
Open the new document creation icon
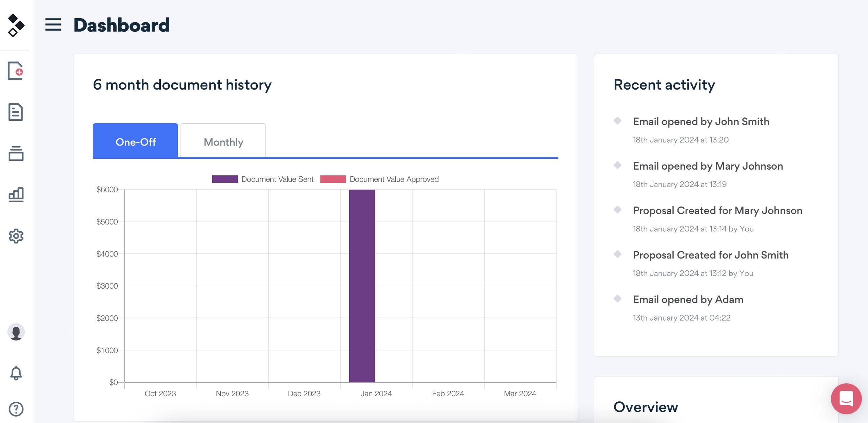[16, 70]
